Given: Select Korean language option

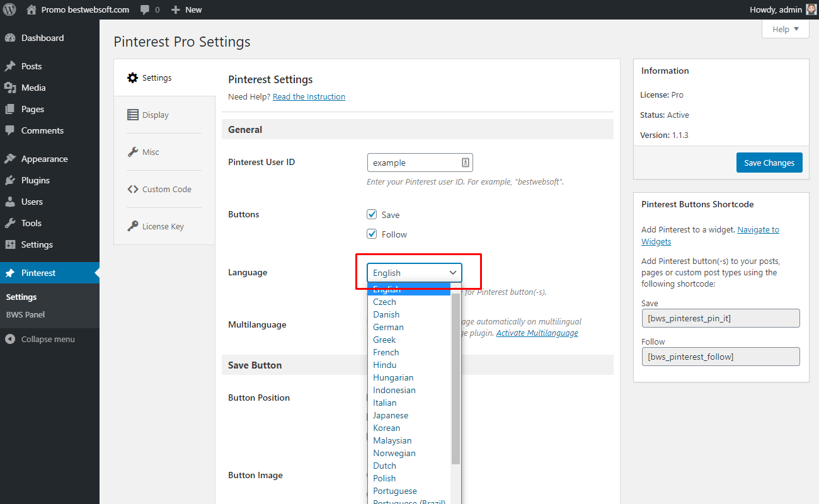Looking at the screenshot, I should coord(409,428).
